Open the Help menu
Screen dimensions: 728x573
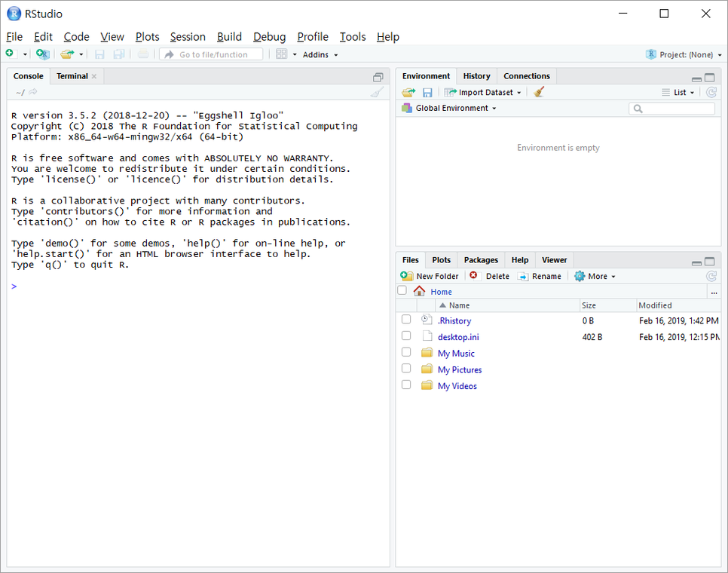(x=387, y=37)
